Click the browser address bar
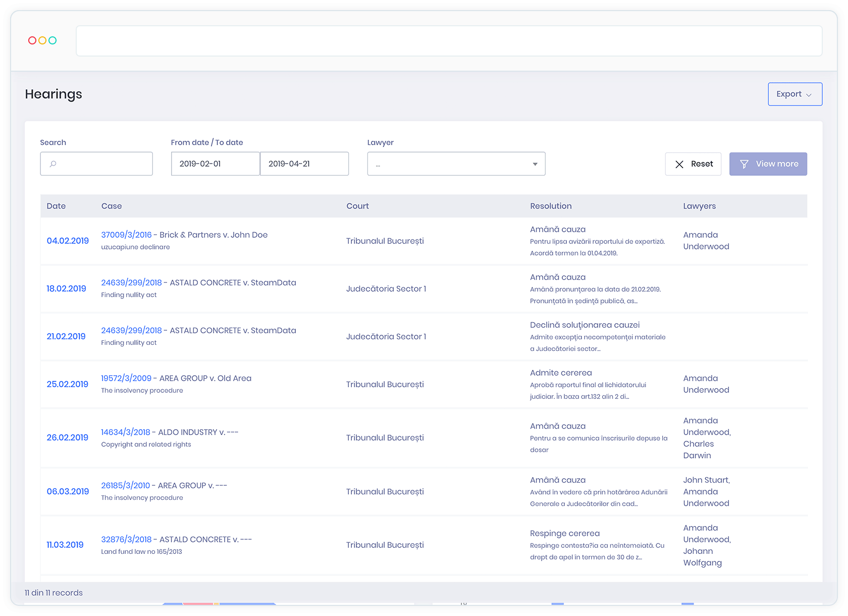This screenshot has width=848, height=616. (x=449, y=41)
